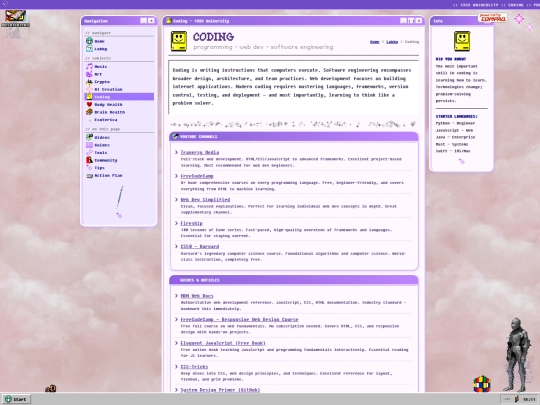The height and width of the screenshot is (405, 540).
Task: Click the small icon in the Coding window title bar
Action: pyautogui.click(x=168, y=21)
